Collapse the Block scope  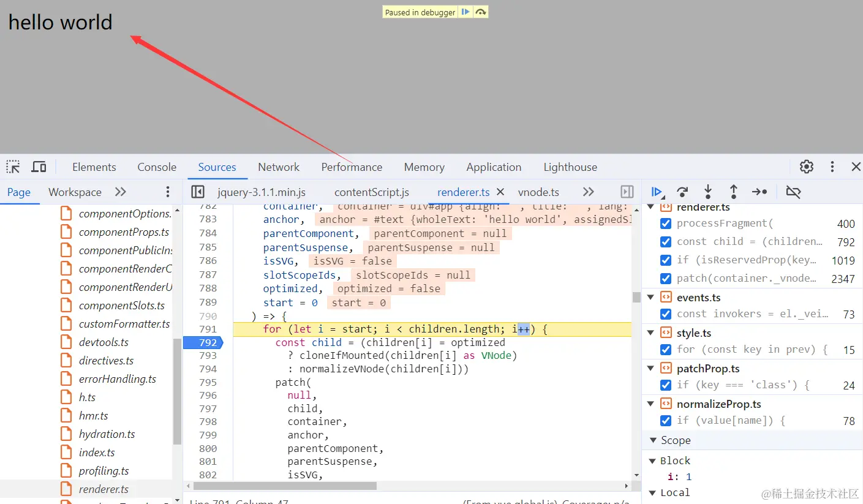click(x=652, y=461)
